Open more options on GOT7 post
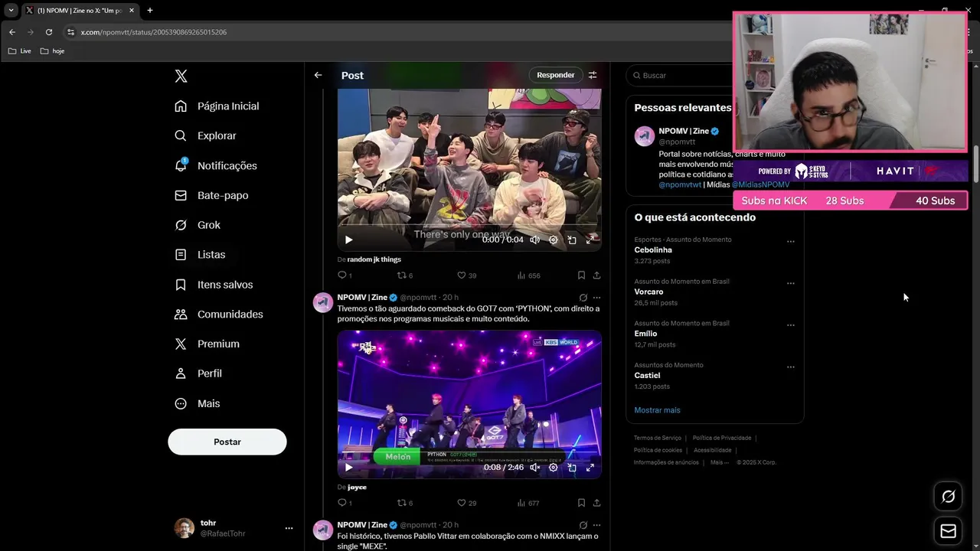This screenshot has width=980, height=551. pyautogui.click(x=596, y=298)
